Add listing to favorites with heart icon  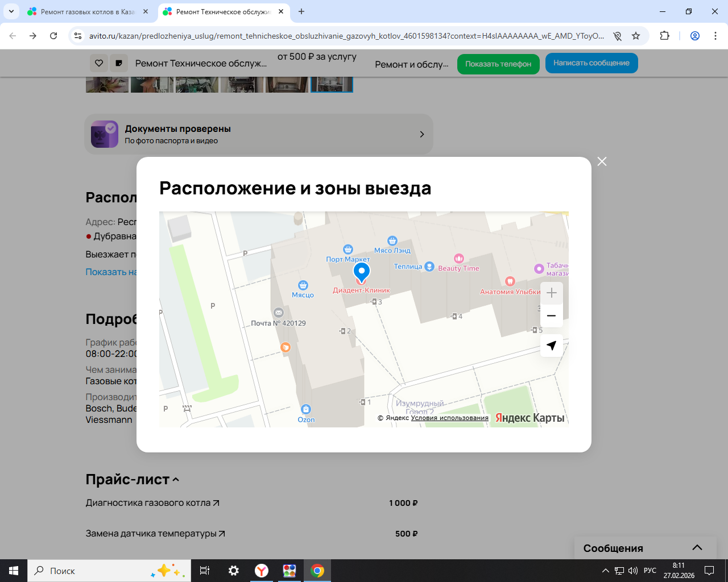(99, 63)
